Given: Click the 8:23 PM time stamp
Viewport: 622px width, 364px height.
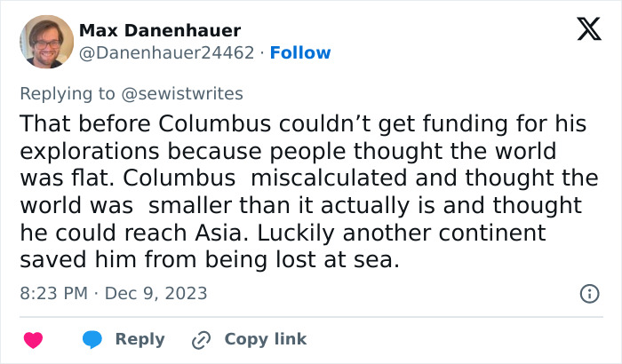Looking at the screenshot, I should click(52, 293).
